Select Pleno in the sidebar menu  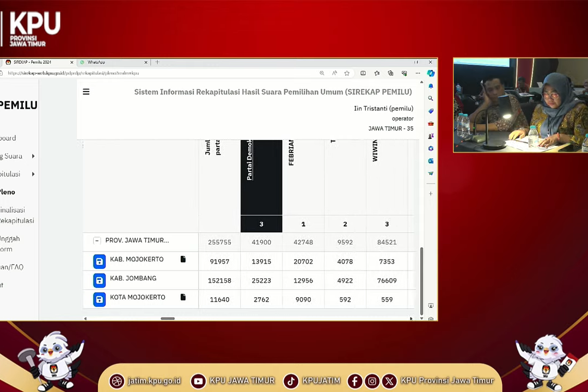coord(8,192)
